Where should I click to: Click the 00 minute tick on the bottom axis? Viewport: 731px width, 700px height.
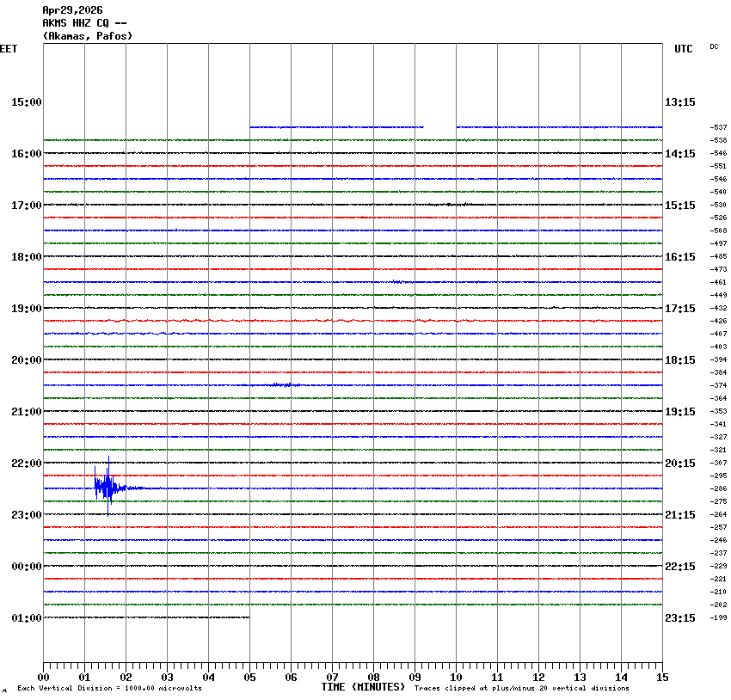click(44, 678)
